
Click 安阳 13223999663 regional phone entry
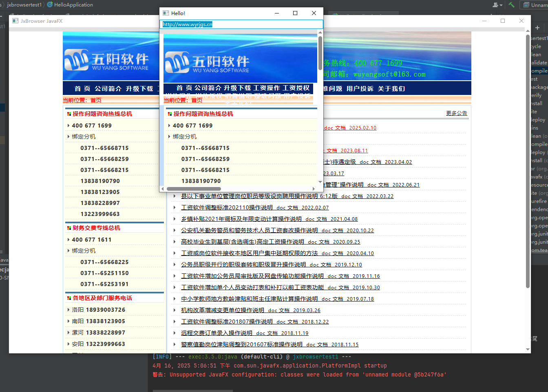[x=99, y=344]
